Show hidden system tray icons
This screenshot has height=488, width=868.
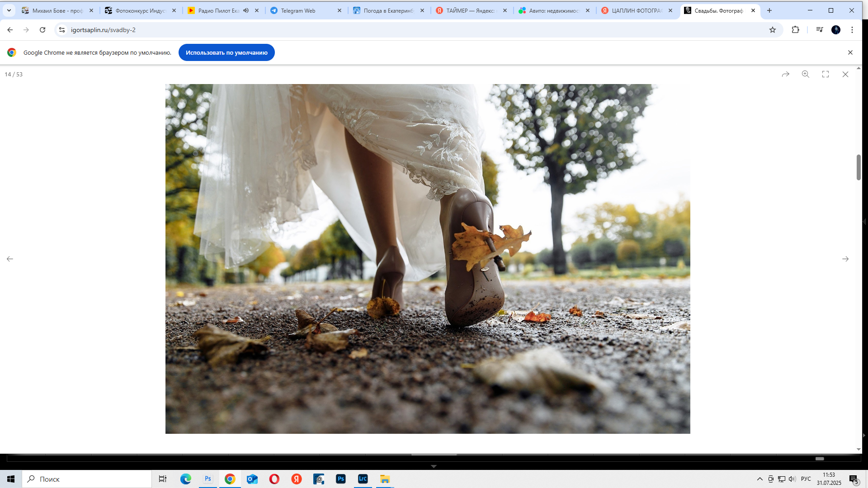point(759,479)
